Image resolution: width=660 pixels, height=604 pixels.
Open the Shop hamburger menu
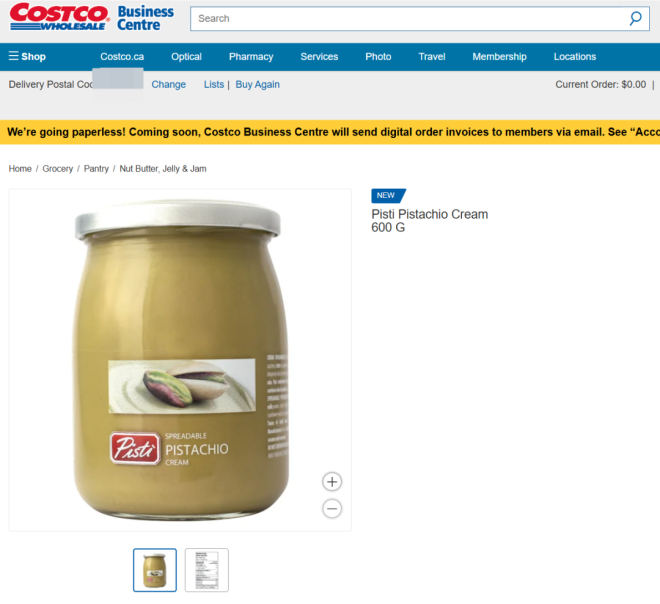tap(27, 56)
